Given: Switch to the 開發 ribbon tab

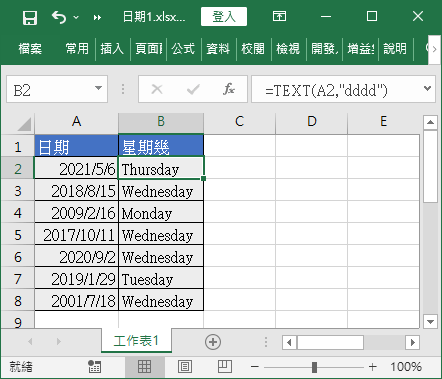Looking at the screenshot, I should [x=324, y=49].
